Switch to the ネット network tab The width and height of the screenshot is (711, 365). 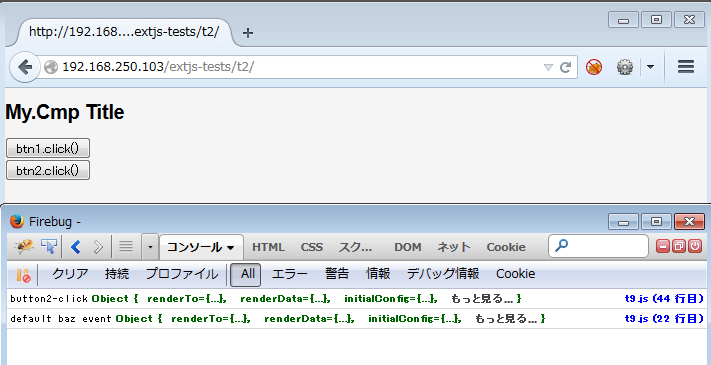tap(454, 247)
